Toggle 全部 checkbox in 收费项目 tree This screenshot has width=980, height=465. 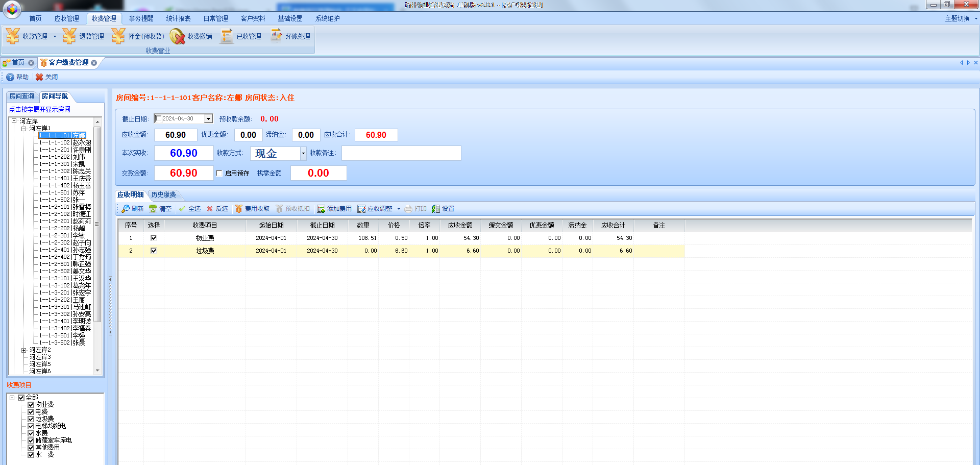coord(21,398)
